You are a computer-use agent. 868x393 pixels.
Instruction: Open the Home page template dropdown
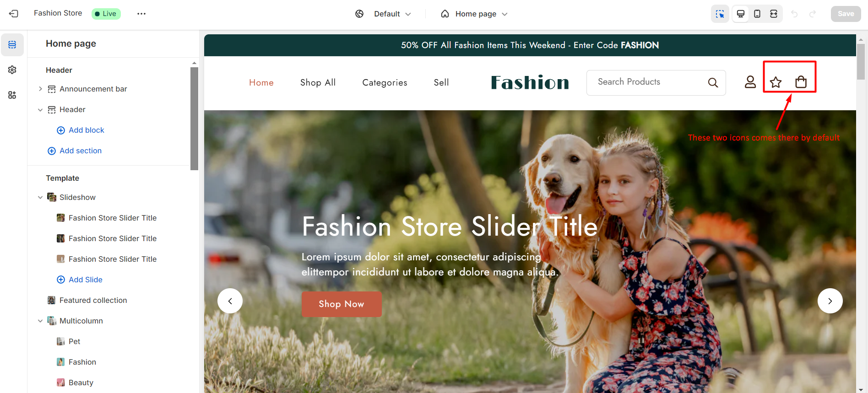point(474,14)
